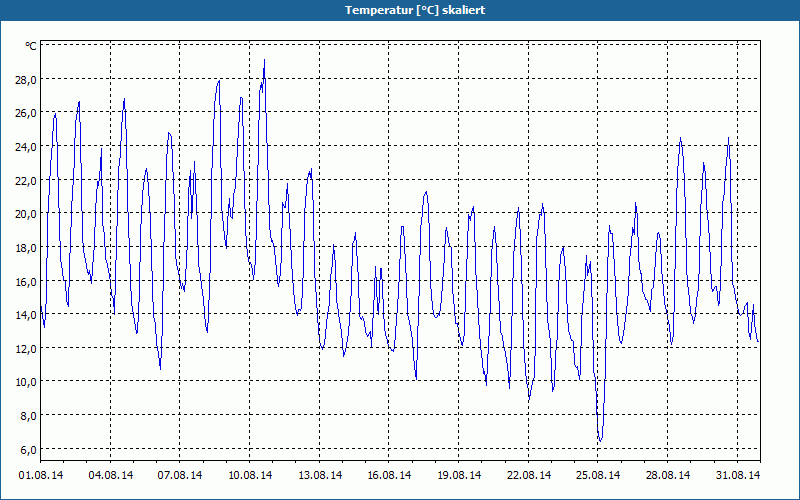Screen dimensions: 800x500
Task: Click the 18,0 y-axis label
Action: click(x=26, y=248)
